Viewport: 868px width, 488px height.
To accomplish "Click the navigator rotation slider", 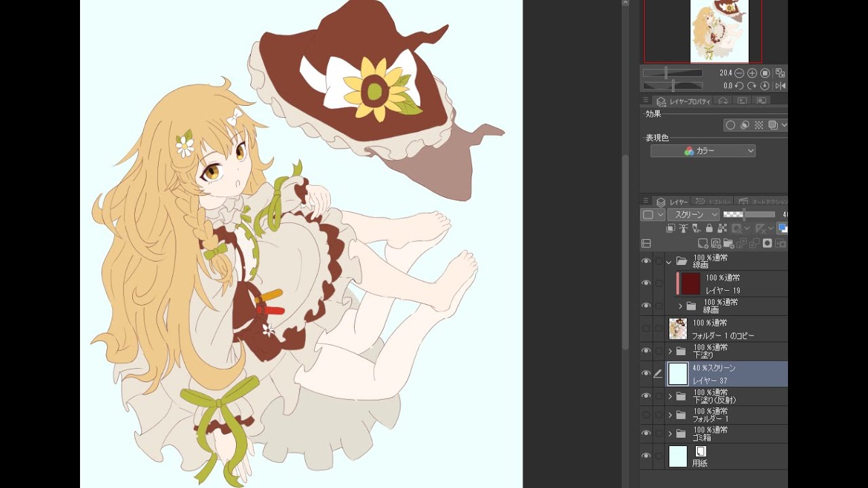I will click(673, 85).
